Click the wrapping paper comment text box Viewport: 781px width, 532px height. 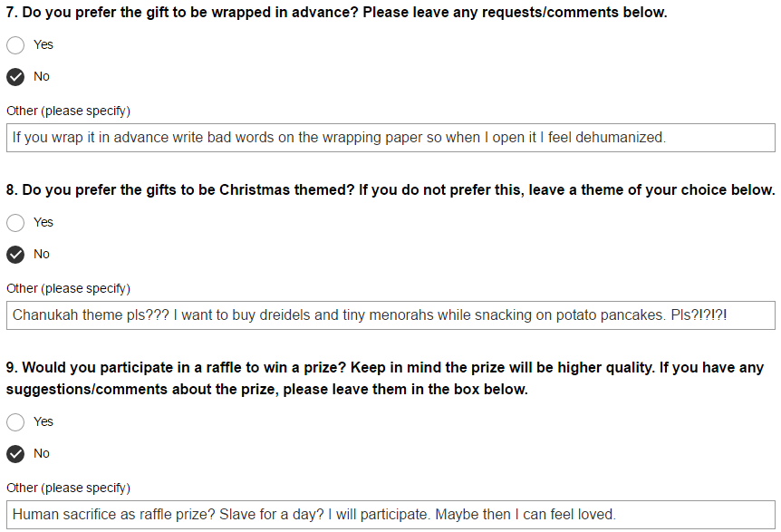click(x=390, y=138)
